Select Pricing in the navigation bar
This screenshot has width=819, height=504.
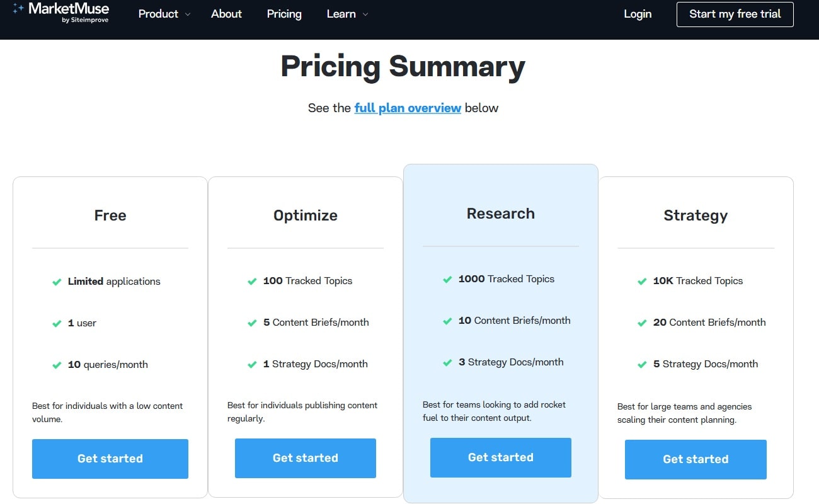coord(283,13)
